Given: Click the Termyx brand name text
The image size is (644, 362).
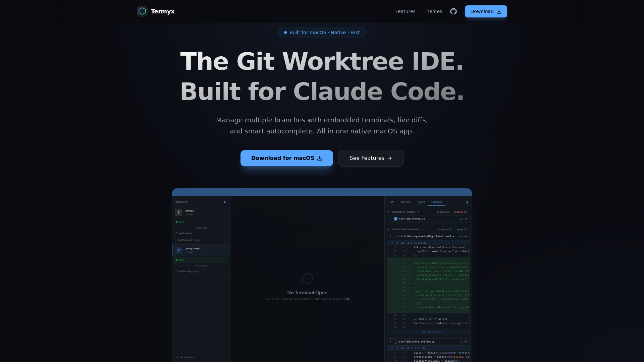Looking at the screenshot, I should (x=163, y=11).
